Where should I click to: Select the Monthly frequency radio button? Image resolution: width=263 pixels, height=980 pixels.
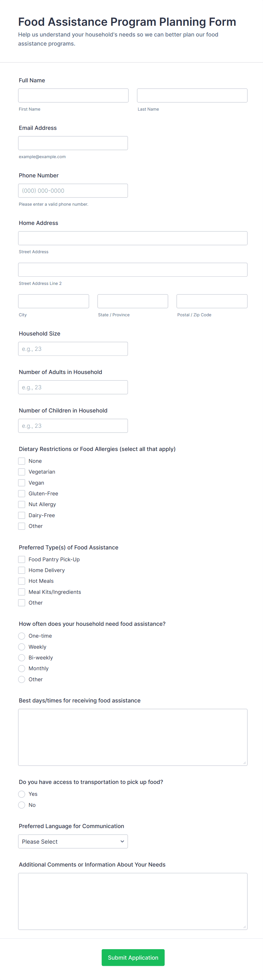[22, 669]
